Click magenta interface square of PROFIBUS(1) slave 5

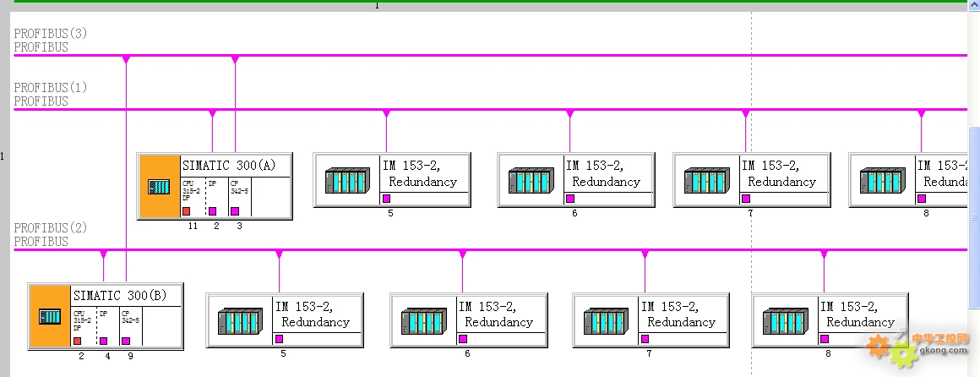point(386,199)
